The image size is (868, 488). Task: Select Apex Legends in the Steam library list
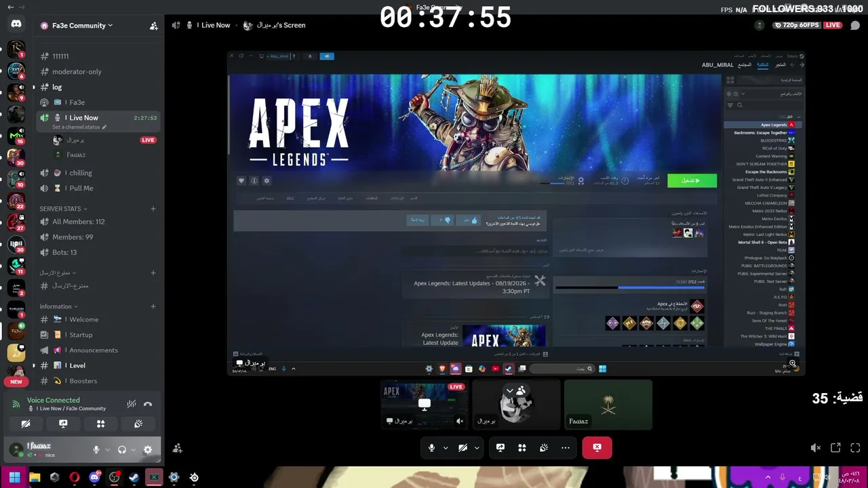click(x=762, y=125)
